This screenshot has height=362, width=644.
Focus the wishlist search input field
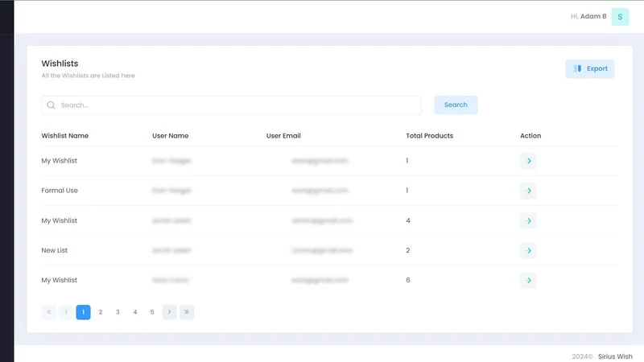pos(231,105)
